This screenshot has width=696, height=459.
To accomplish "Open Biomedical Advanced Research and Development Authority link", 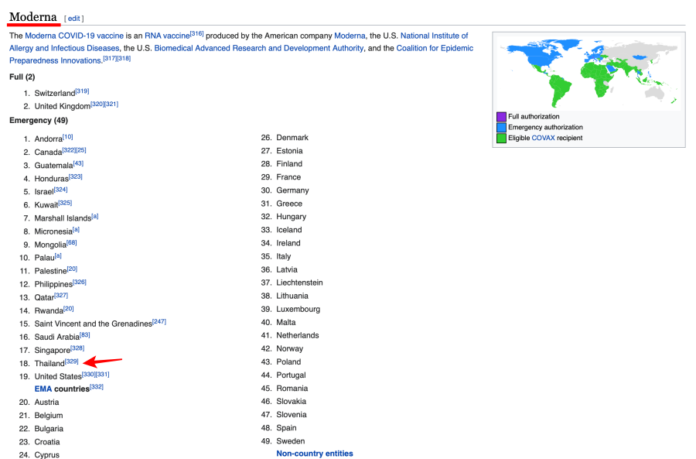I will (x=259, y=48).
